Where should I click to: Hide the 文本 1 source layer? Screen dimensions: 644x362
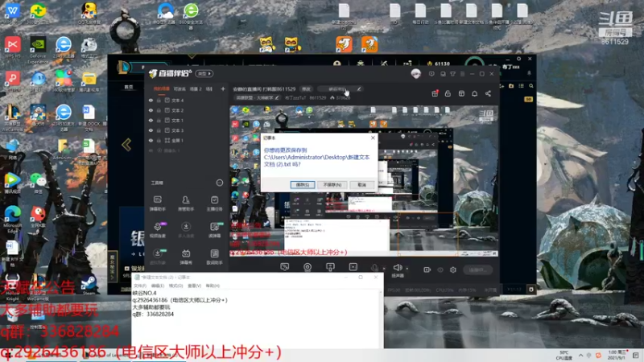click(x=151, y=120)
